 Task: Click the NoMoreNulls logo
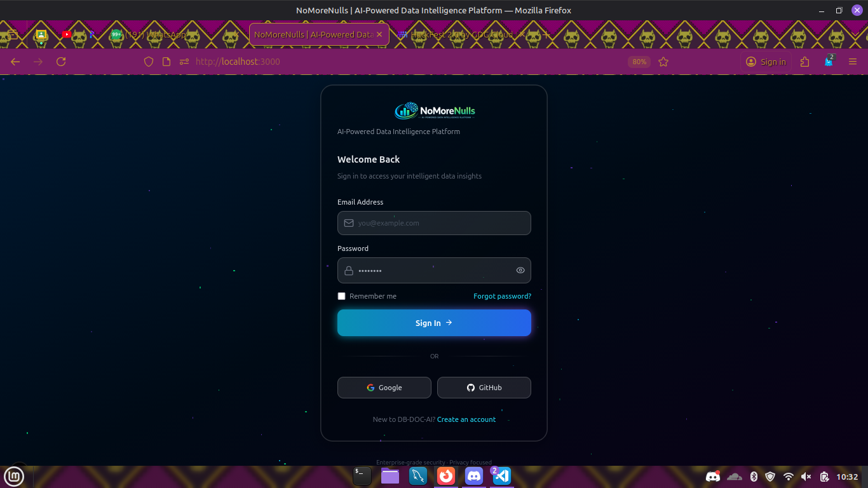[x=434, y=111]
